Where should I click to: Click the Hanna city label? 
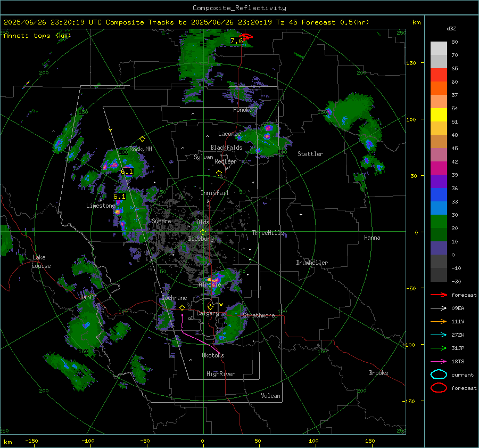[x=372, y=238]
